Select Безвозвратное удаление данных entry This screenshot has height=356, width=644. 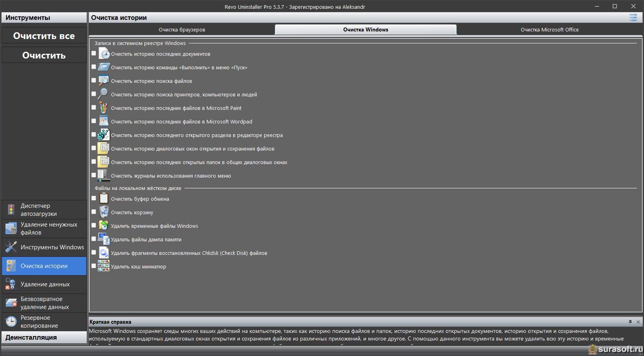tap(44, 303)
